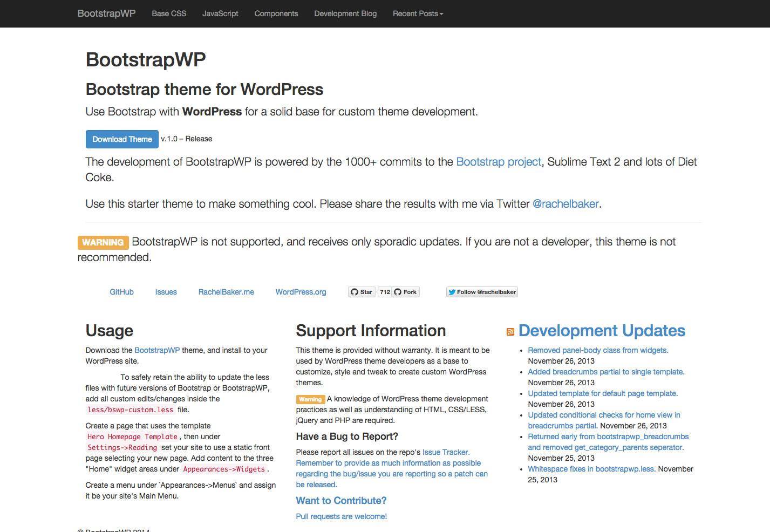Fork the repository with the GitHub Fork button
Viewport: 770px width, 532px height.
[406, 292]
